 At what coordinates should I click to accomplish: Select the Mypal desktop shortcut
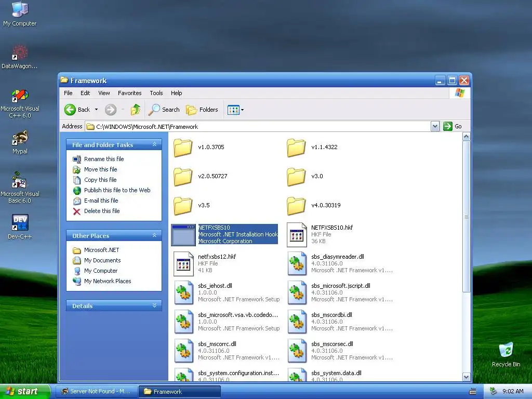20,142
